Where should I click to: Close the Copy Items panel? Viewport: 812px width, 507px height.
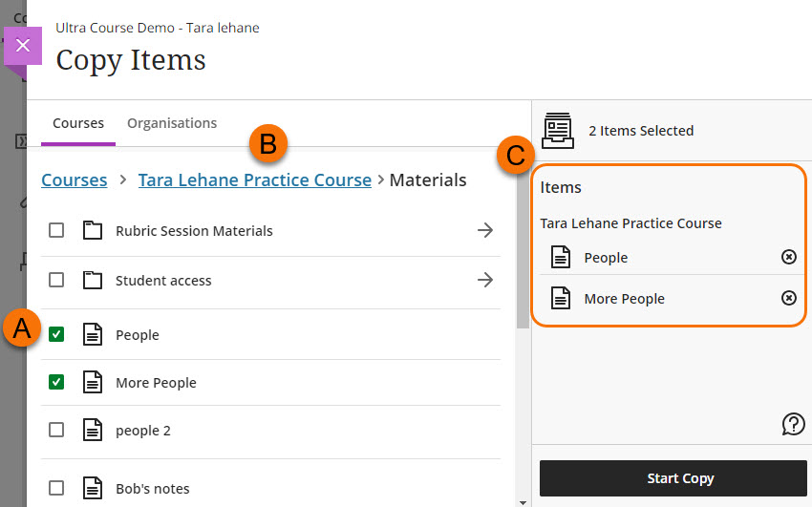click(23, 45)
